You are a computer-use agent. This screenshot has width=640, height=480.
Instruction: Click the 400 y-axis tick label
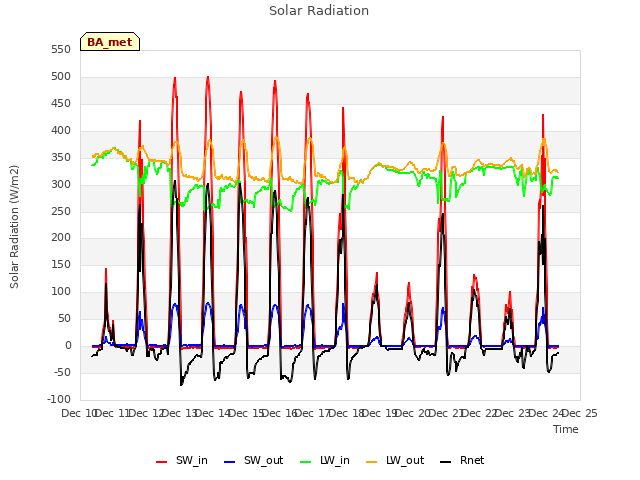click(x=61, y=130)
